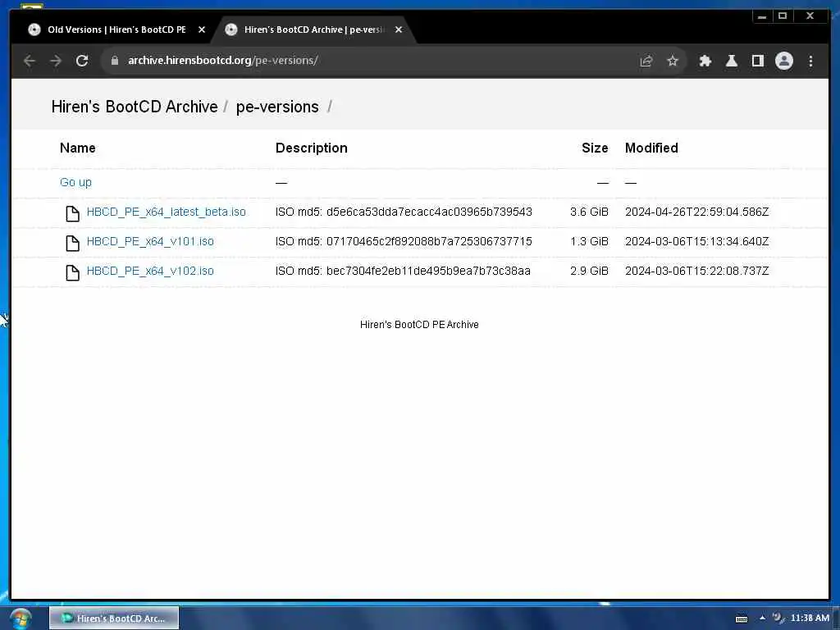Click the 2.9 GiB size cell

coord(589,271)
